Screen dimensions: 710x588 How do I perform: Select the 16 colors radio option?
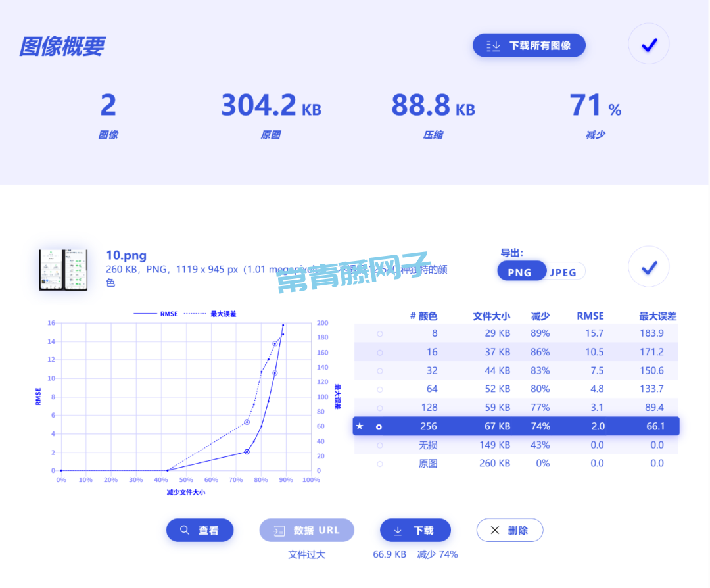[x=379, y=353]
